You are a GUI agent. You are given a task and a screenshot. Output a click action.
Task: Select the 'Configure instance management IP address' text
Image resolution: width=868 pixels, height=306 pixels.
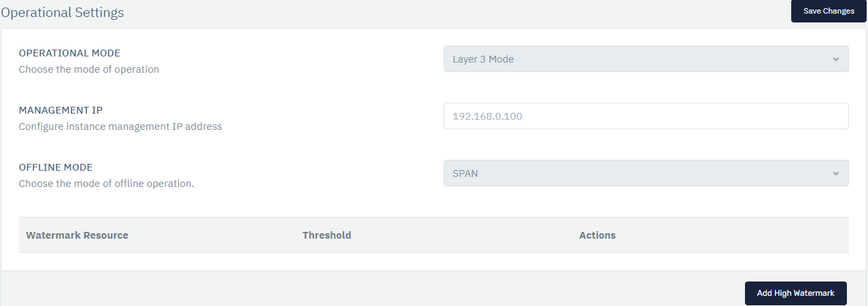120,126
